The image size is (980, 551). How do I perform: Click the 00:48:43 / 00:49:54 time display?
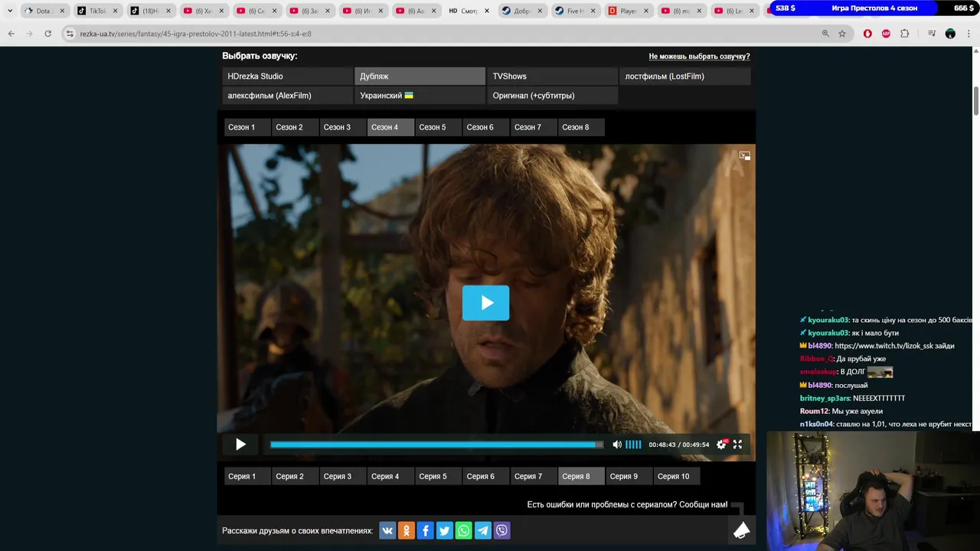[679, 445]
